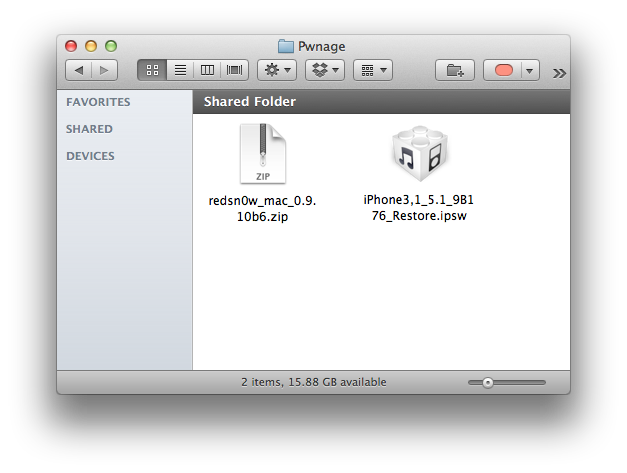The image size is (627, 473).
Task: Click the Pwnage window title text
Action: (x=321, y=46)
